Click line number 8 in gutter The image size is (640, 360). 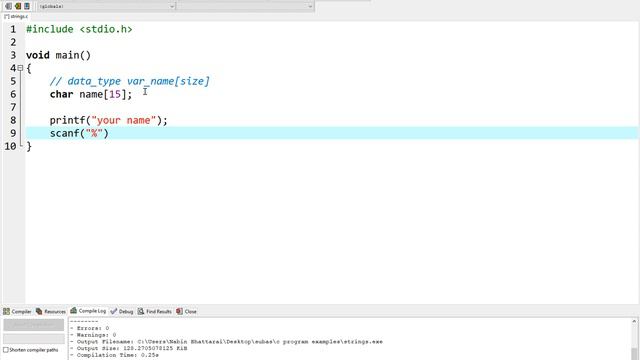coord(13,120)
